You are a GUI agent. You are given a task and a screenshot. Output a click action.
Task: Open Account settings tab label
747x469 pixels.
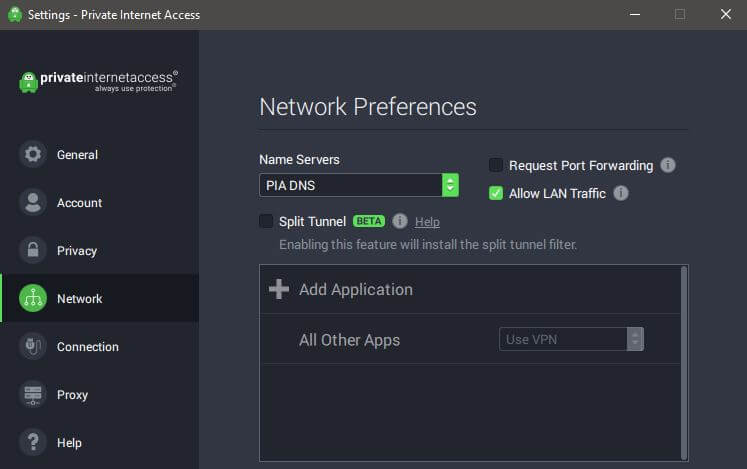pyautogui.click(x=80, y=203)
